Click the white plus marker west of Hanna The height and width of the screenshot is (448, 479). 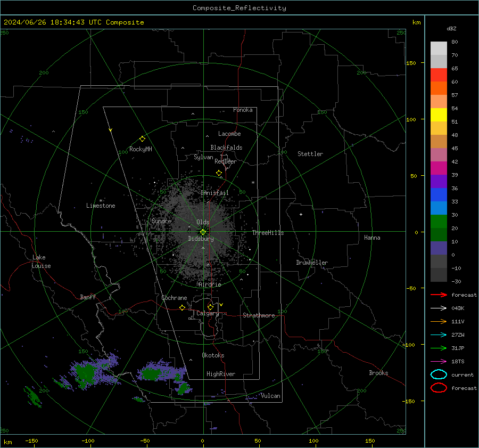coord(301,214)
